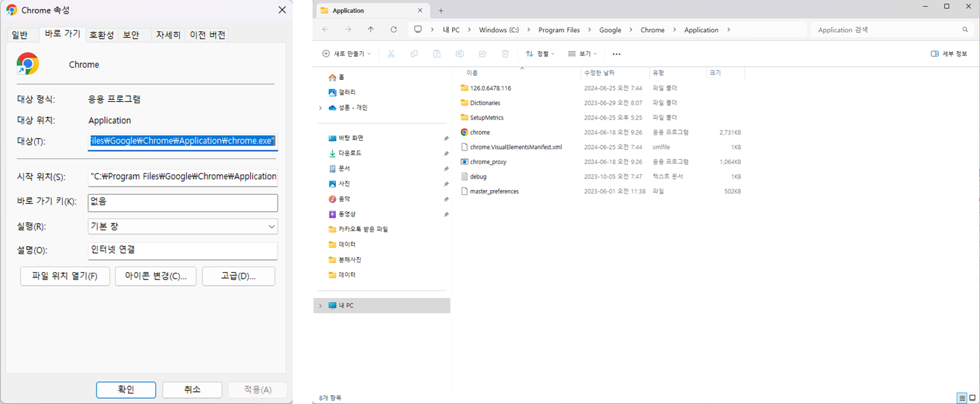Open the 실행 기본 창 dropdown
This screenshot has height=404, width=980.
coord(183,226)
